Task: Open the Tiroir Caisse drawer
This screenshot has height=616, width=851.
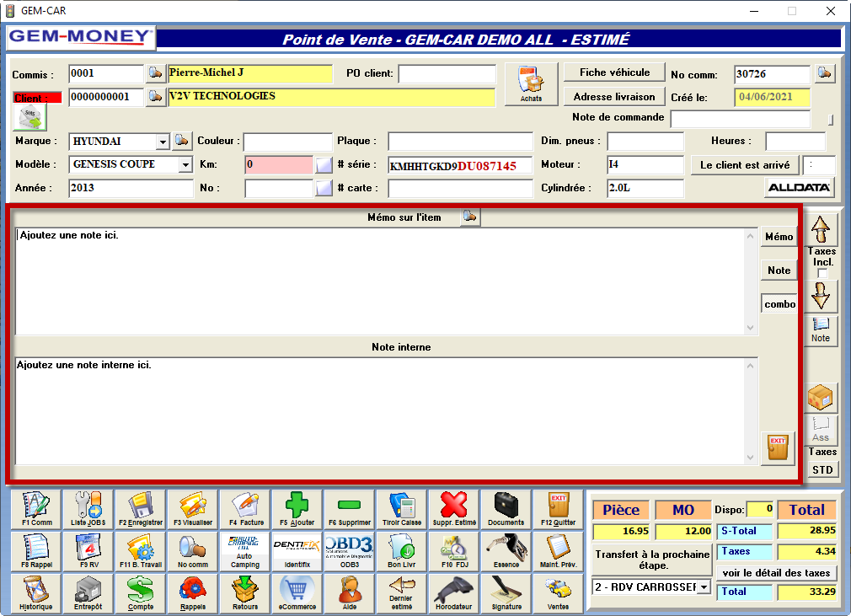Action: coord(402,509)
